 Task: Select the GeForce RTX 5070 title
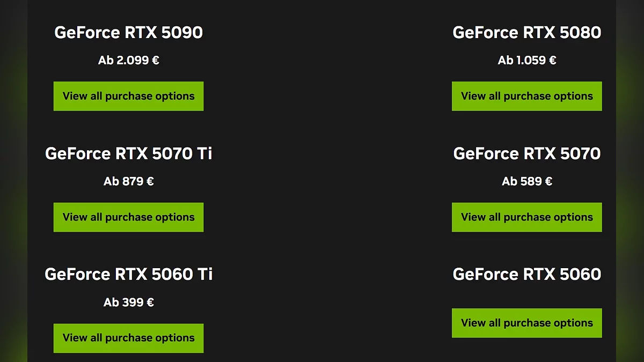(526, 154)
